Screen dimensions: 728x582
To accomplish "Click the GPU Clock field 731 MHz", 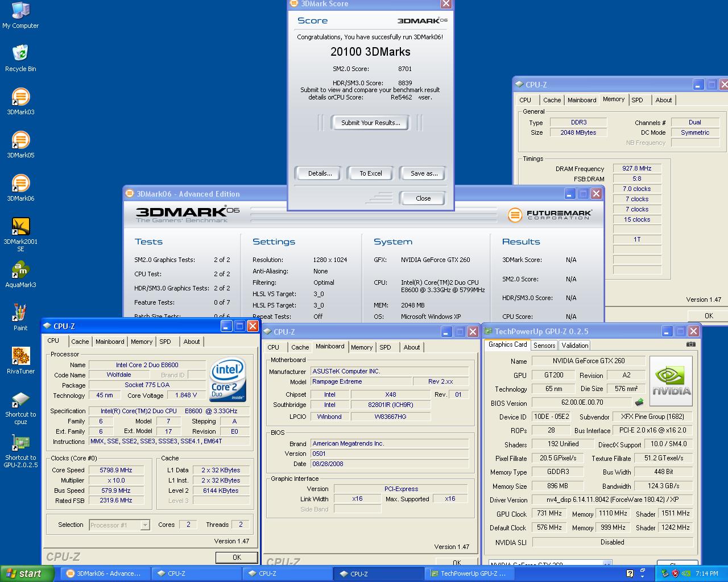I will (x=549, y=513).
